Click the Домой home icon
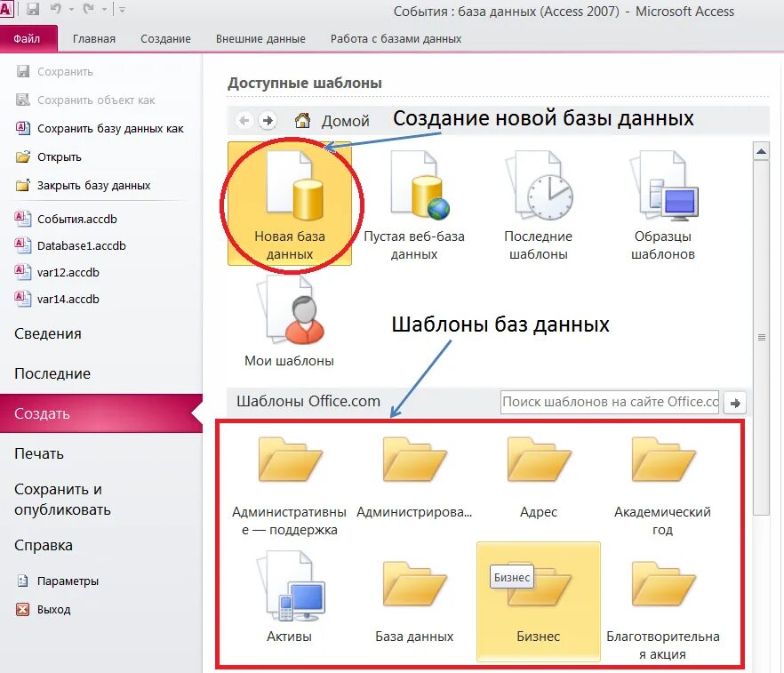Image resolution: width=784 pixels, height=673 pixels. tap(302, 121)
